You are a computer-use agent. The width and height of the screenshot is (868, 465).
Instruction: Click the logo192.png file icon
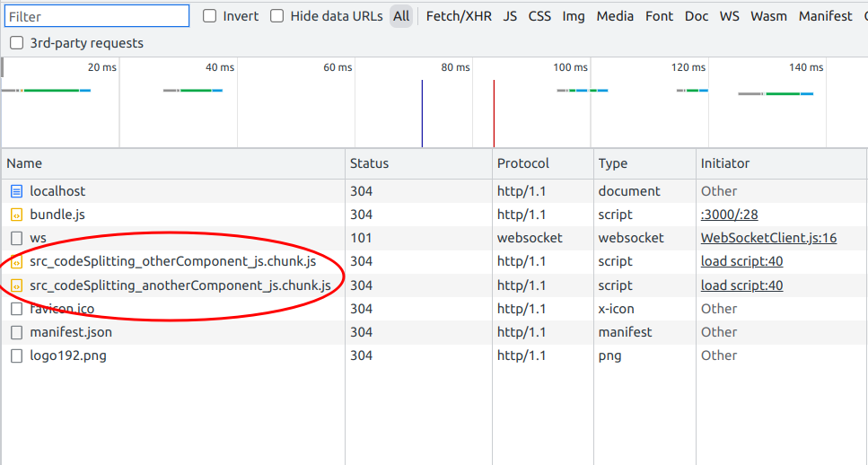click(16, 355)
